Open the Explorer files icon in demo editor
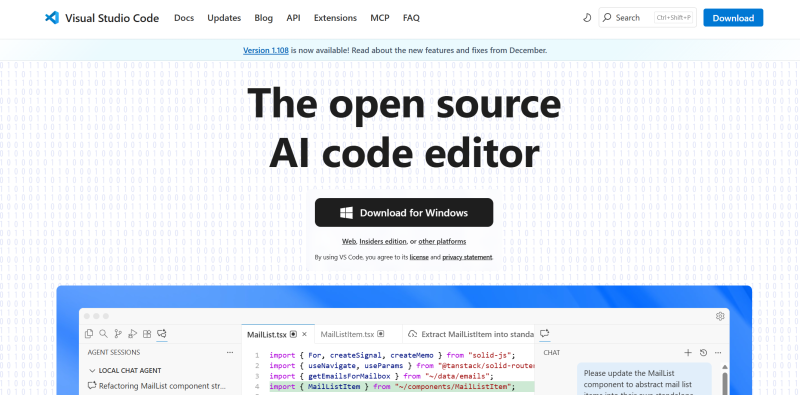Viewport: 800px width, 395px height. [x=89, y=334]
